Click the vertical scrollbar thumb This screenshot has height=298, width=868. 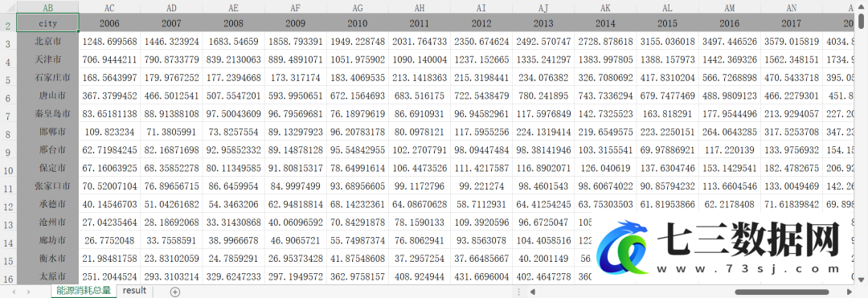862,21
